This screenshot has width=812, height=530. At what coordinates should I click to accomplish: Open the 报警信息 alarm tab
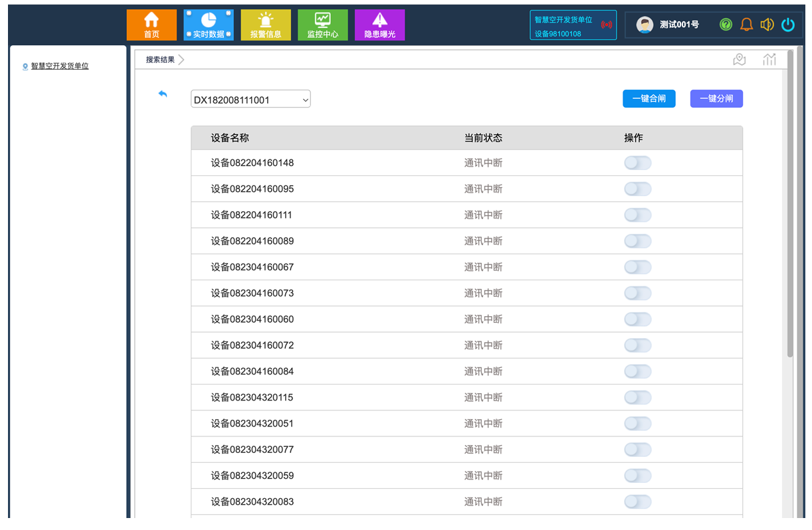coord(266,25)
